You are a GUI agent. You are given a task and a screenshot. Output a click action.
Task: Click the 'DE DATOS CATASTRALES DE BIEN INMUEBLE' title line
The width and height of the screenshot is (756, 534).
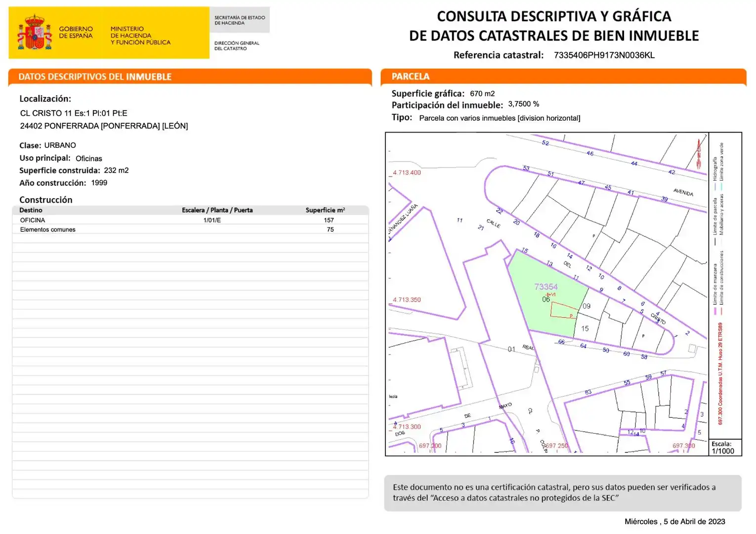[x=554, y=36]
